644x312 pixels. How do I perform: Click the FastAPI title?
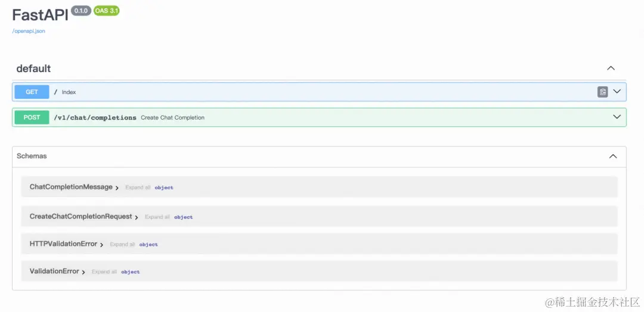[40, 15]
